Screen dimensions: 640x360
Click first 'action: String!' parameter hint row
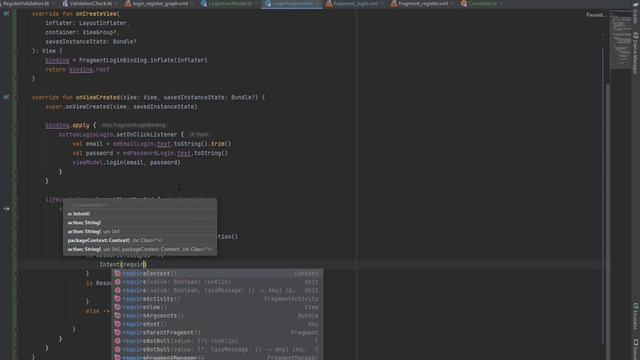tap(140, 223)
